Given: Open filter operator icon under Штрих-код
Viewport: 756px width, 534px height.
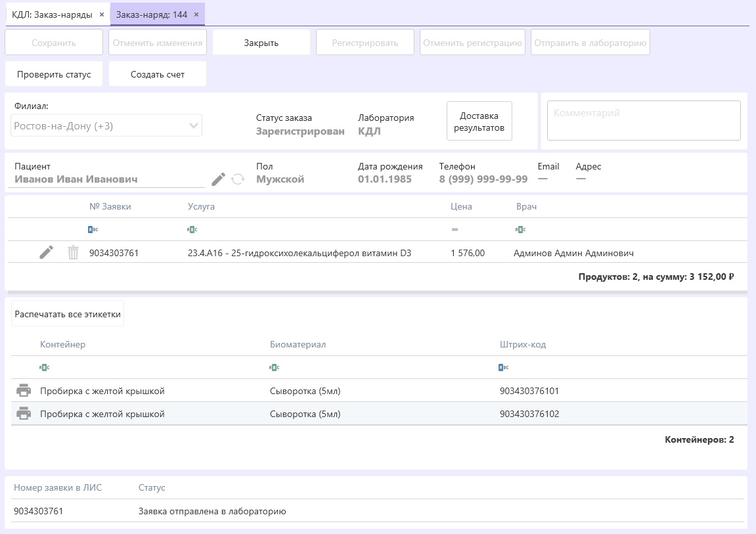Looking at the screenshot, I should point(503,367).
